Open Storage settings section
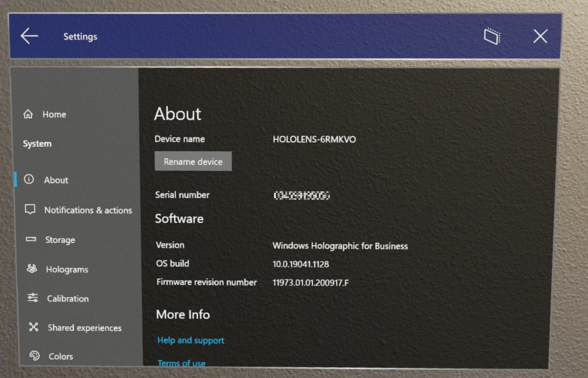The width and height of the screenshot is (588, 378). (61, 239)
